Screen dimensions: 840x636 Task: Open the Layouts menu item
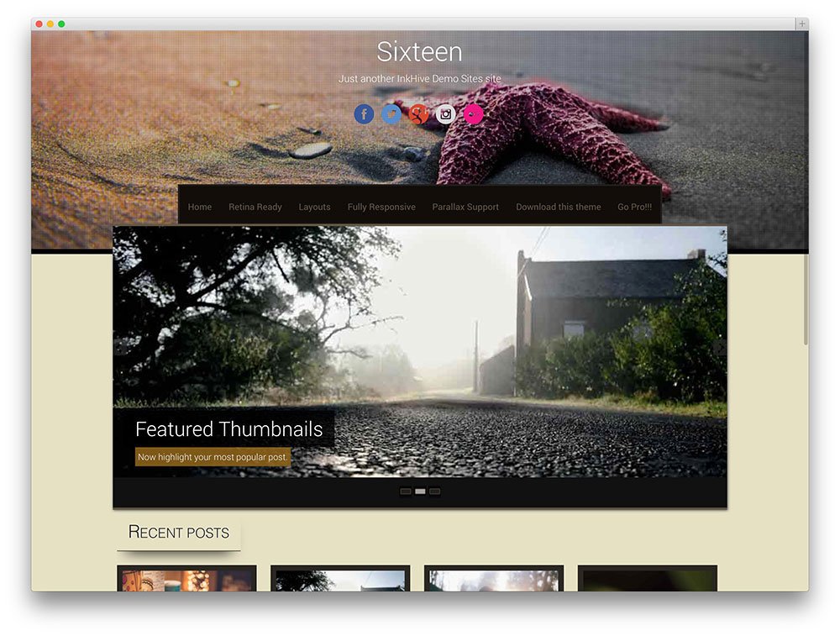(x=314, y=207)
